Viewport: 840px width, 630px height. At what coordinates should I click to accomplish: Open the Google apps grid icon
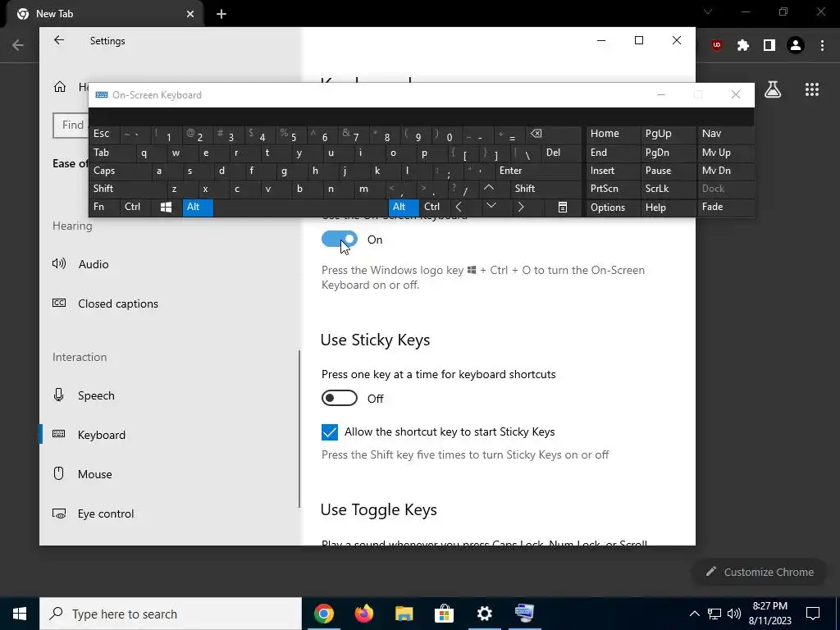(812, 89)
